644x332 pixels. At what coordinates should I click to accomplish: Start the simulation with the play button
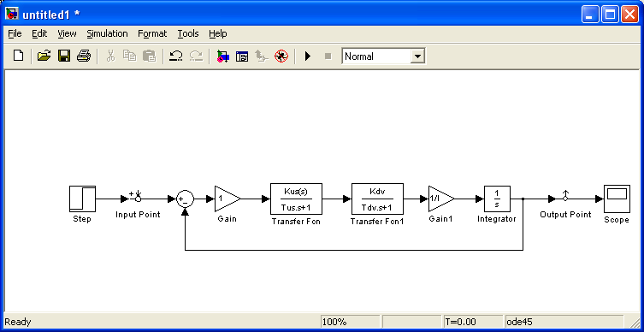click(308, 56)
